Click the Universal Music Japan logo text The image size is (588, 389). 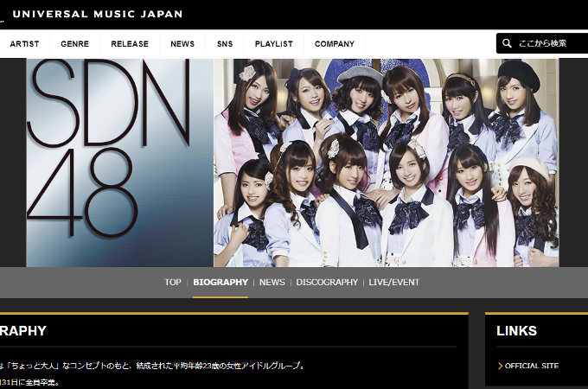(x=98, y=14)
